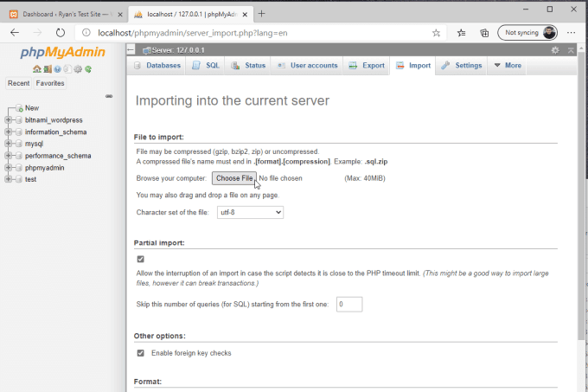Open the navigation panel settings gear icon
The image size is (588, 392).
tap(78, 69)
